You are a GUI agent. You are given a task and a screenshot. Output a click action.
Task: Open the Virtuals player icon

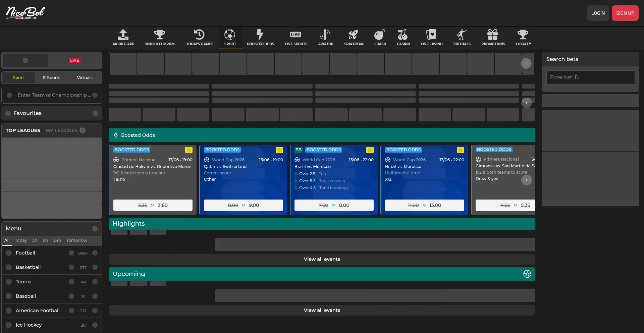pos(462,35)
